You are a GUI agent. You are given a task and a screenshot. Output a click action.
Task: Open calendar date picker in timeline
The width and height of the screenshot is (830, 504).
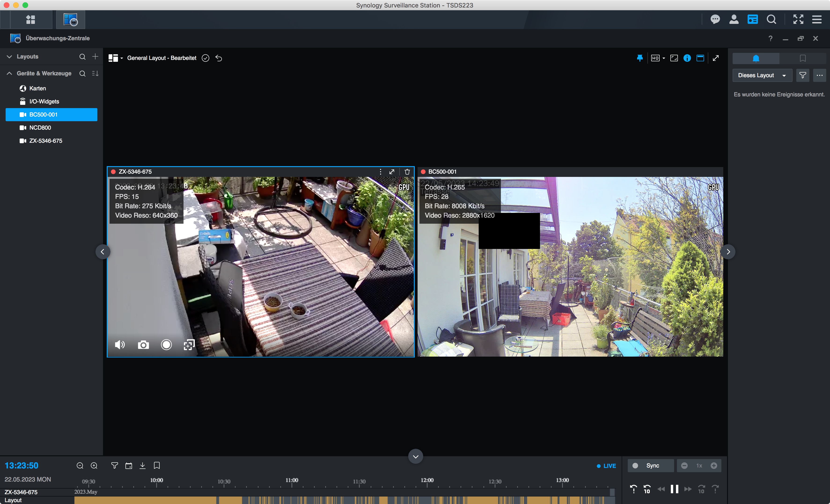tap(129, 466)
